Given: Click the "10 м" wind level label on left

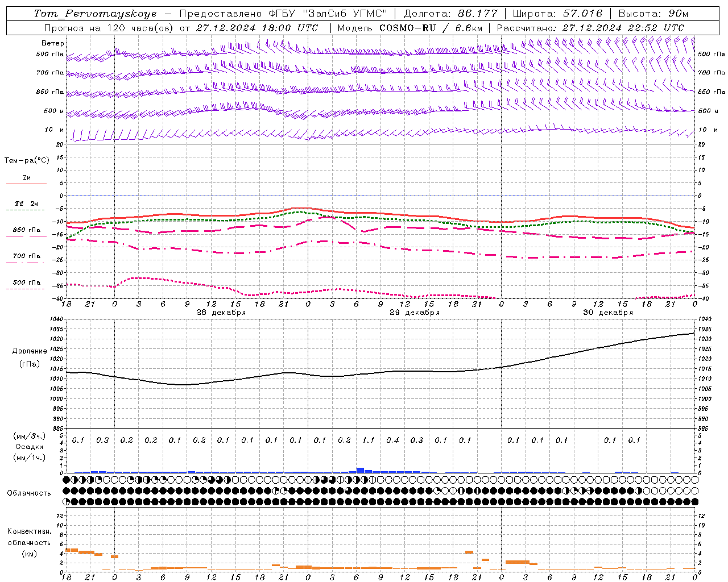Looking at the screenshot, I should click(55, 130).
